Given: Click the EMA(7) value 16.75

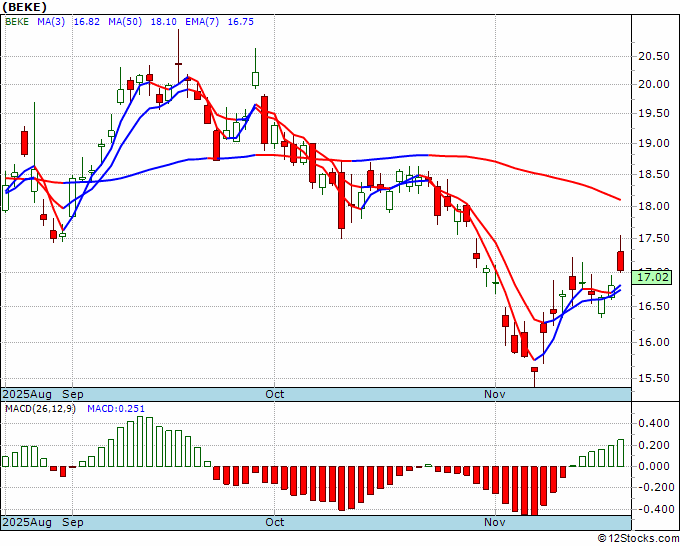Looking at the screenshot, I should pos(241,22).
